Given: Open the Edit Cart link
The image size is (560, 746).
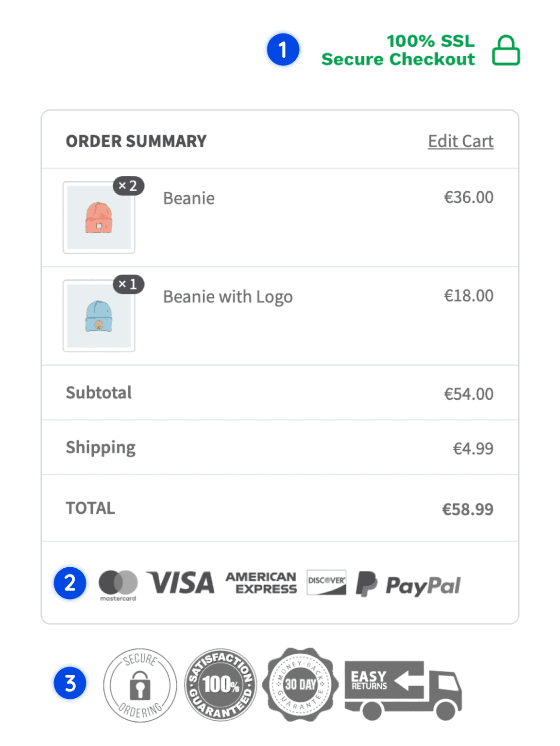Looking at the screenshot, I should (460, 141).
